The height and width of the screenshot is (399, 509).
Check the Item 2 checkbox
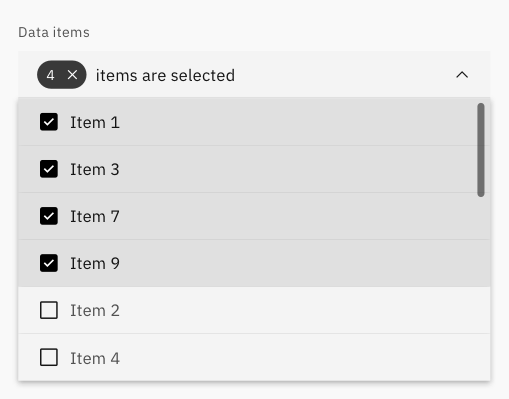[x=49, y=310]
